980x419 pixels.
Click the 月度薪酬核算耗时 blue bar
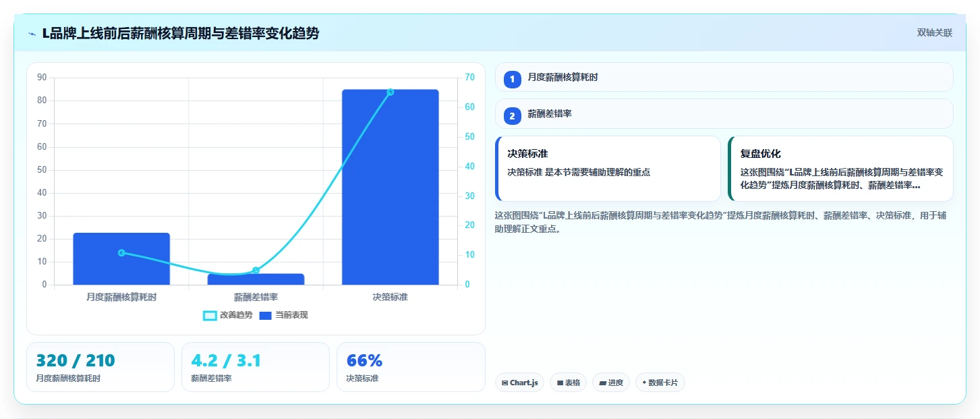point(121,259)
